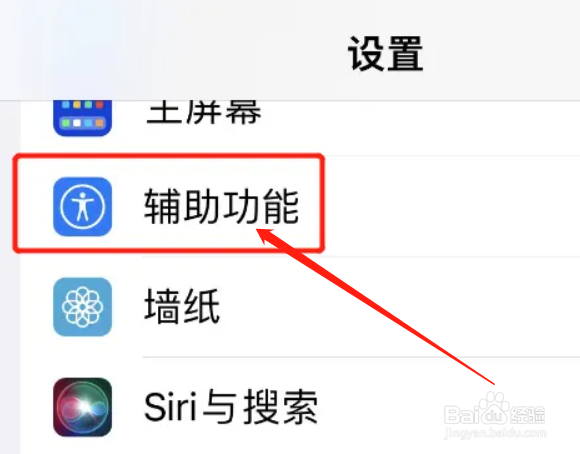Image resolution: width=580 pixels, height=454 pixels.
Task: Click the red arrow tip near 功能
Action: point(262,233)
